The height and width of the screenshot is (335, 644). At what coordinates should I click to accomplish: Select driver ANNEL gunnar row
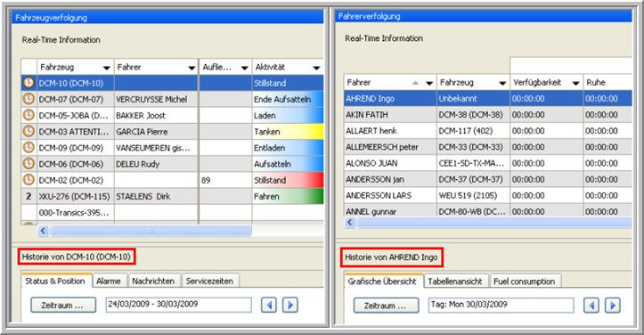coord(488,211)
